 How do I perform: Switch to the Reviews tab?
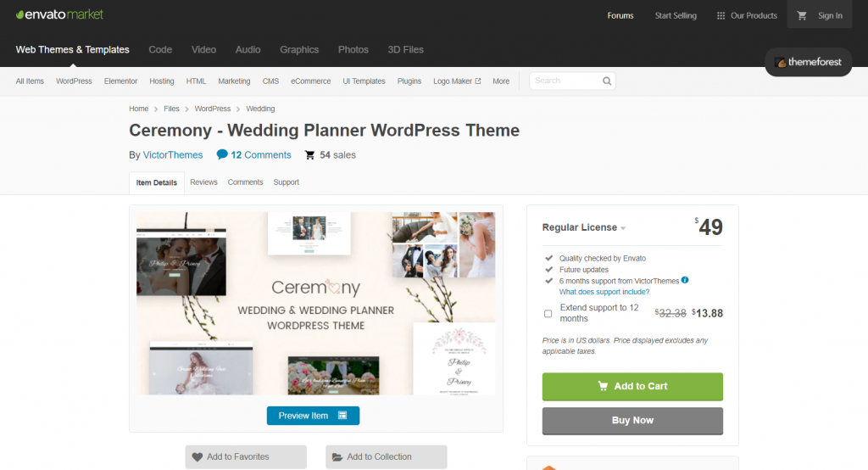pyautogui.click(x=203, y=182)
